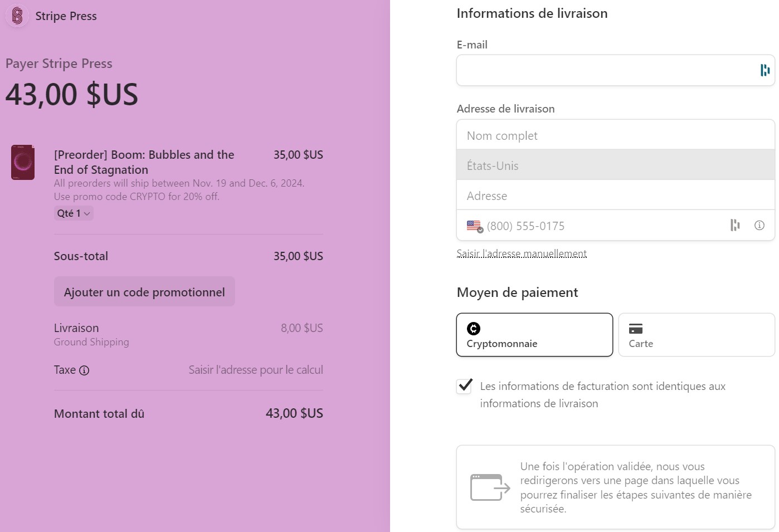Switch payment method to Carte

[695, 334]
